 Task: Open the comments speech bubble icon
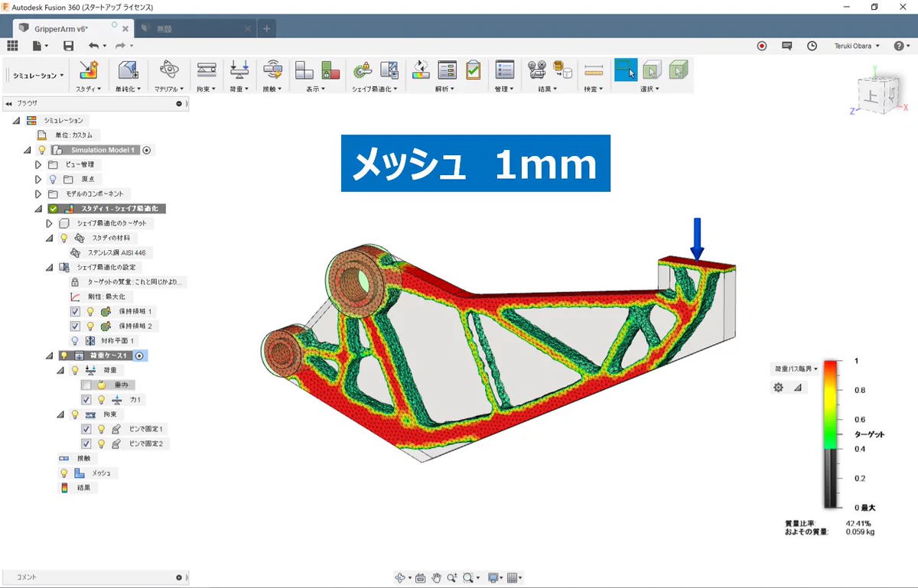(786, 46)
